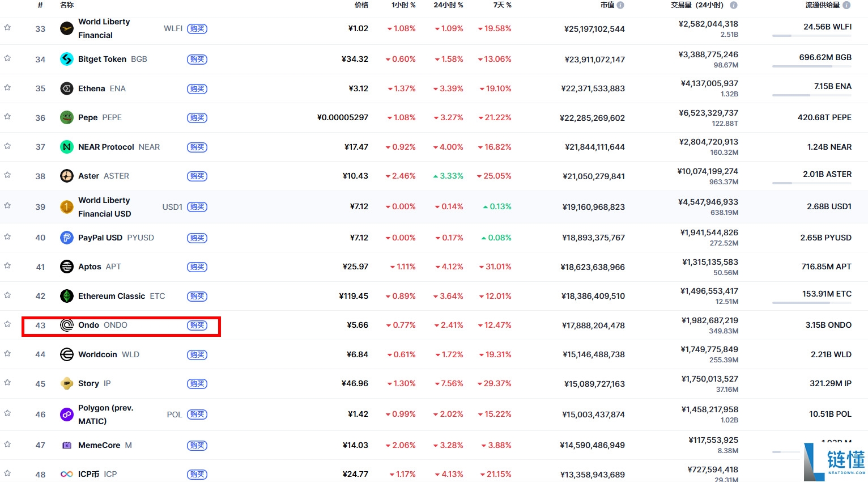The height and width of the screenshot is (482, 868).
Task: Open the info tooltip icon beside 市值
Action: click(620, 5)
